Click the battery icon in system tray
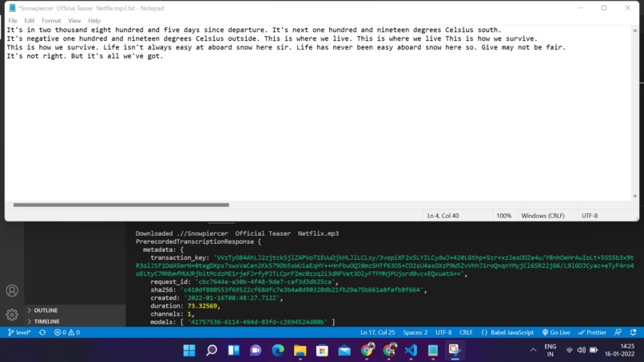 594,350
